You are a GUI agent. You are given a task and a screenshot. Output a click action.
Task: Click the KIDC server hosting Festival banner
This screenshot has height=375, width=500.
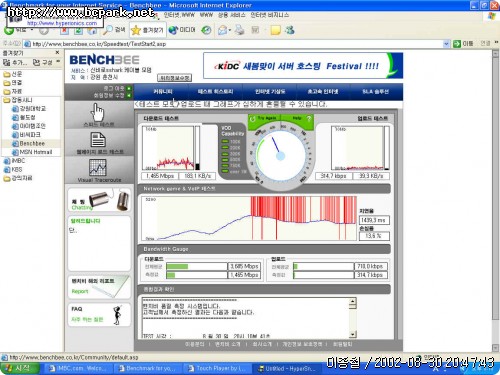[303, 66]
